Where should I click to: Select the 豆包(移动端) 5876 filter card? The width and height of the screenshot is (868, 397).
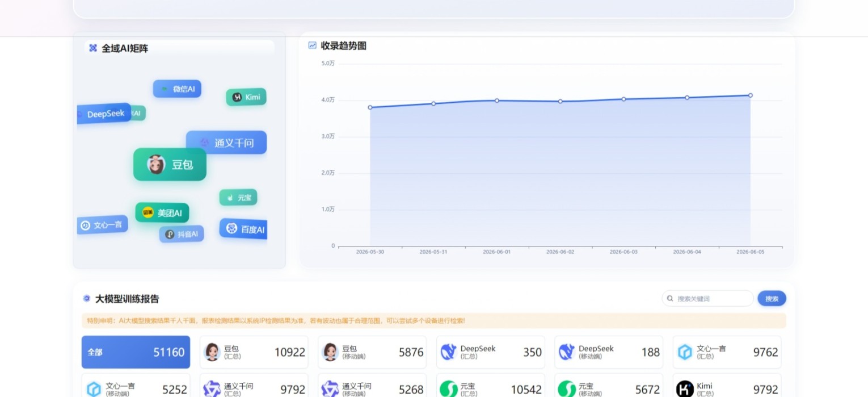(x=372, y=352)
